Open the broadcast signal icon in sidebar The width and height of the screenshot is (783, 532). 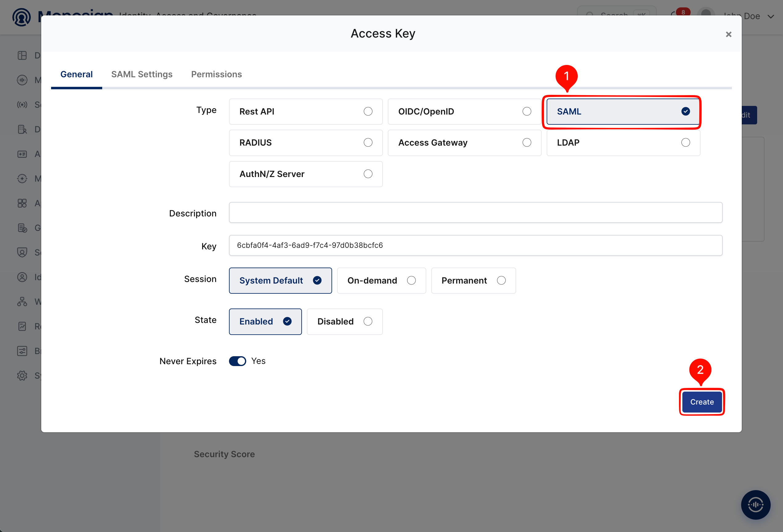tap(22, 104)
